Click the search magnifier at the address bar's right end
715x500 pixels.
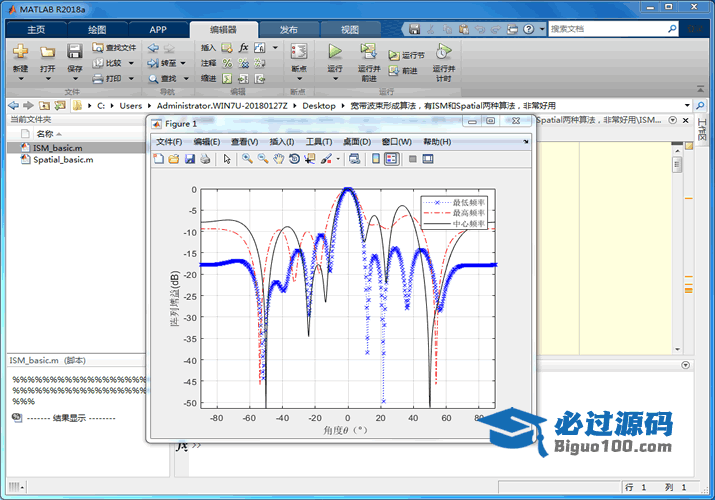pos(700,106)
